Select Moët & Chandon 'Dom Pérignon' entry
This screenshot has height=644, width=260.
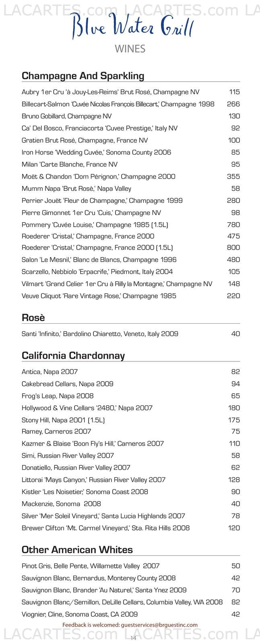(x=131, y=176)
